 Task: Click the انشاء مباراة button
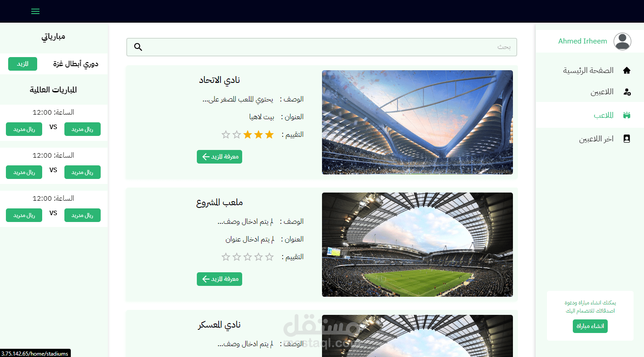pos(590,326)
